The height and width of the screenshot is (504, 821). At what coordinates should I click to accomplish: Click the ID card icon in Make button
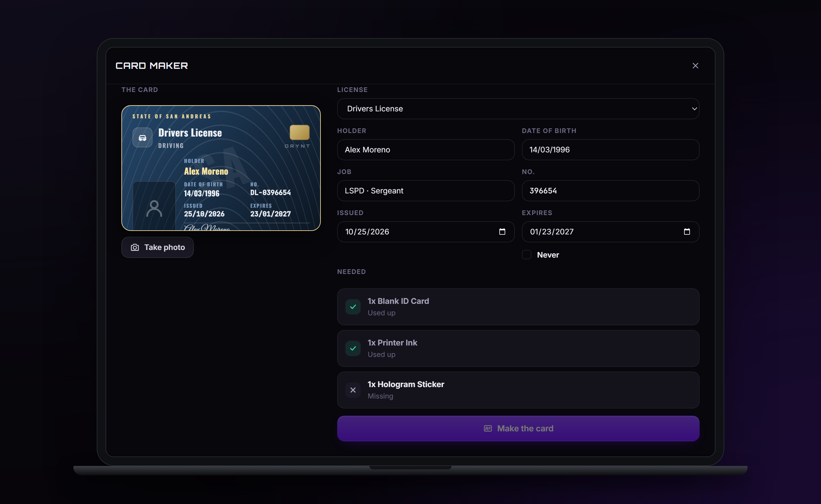(488, 428)
